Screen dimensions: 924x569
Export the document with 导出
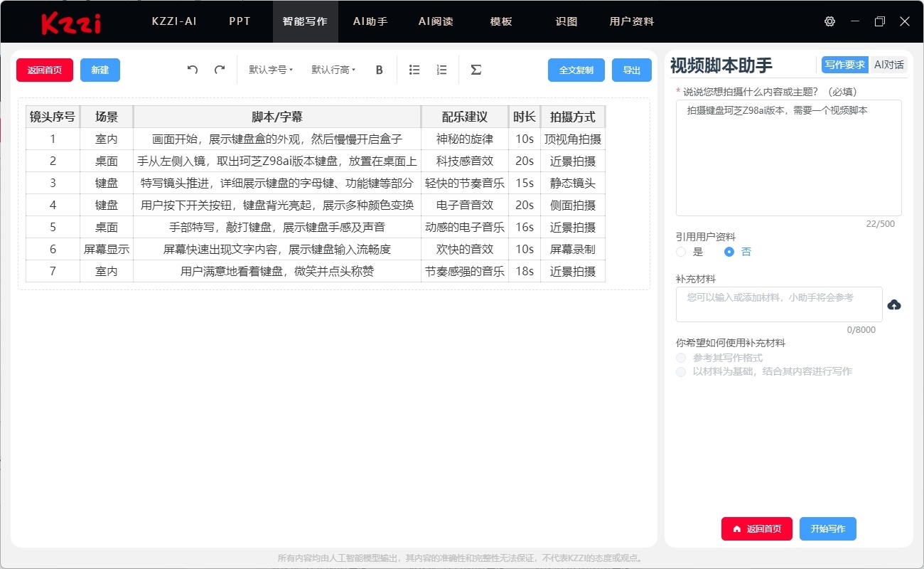(x=632, y=70)
